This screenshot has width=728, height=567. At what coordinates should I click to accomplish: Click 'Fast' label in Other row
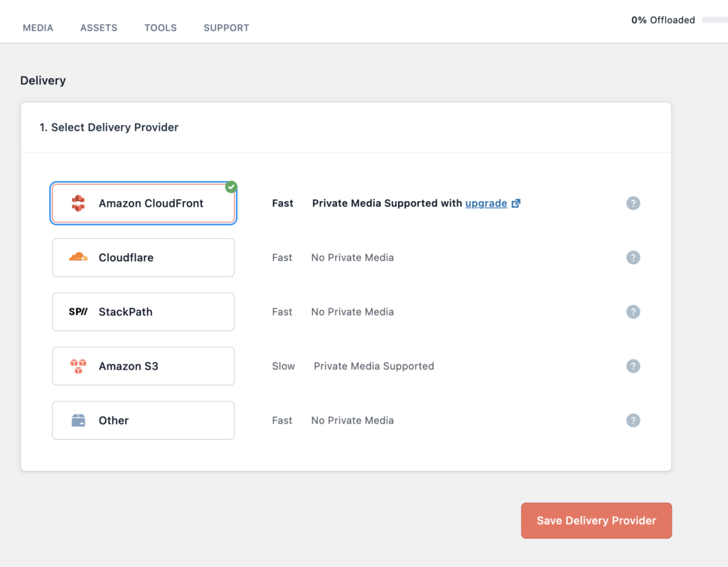[x=282, y=421]
